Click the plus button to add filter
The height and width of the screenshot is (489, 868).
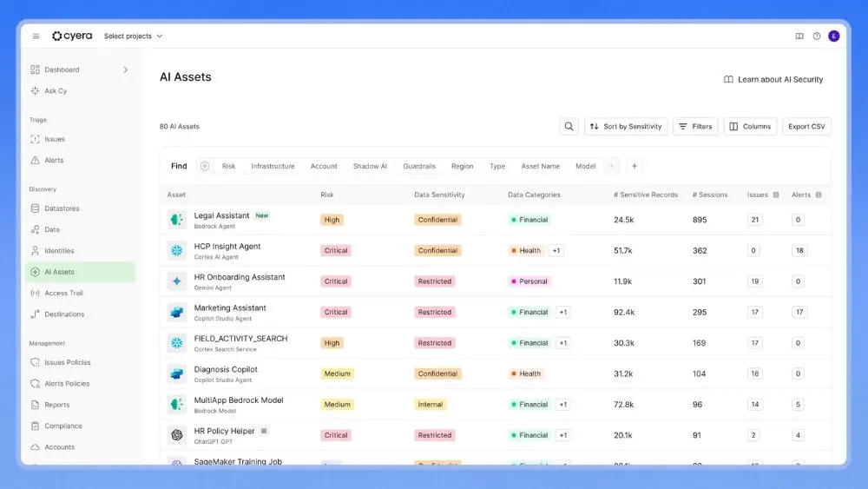(635, 166)
